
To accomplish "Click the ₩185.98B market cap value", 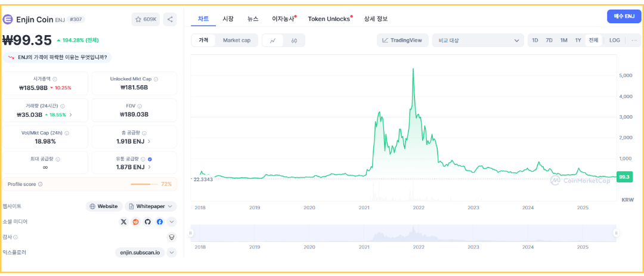I will [x=33, y=87].
